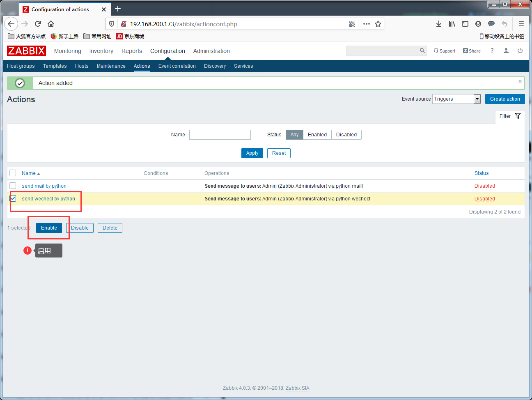Switch to the Hosts submenu
The height and width of the screenshot is (400, 532).
point(82,66)
